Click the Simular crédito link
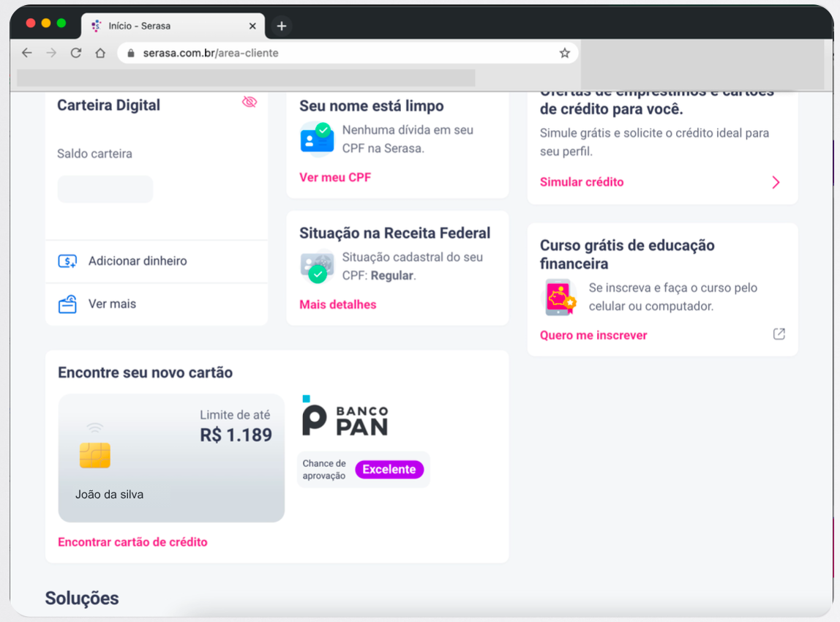Screen dimensions: 840x622 [582, 182]
